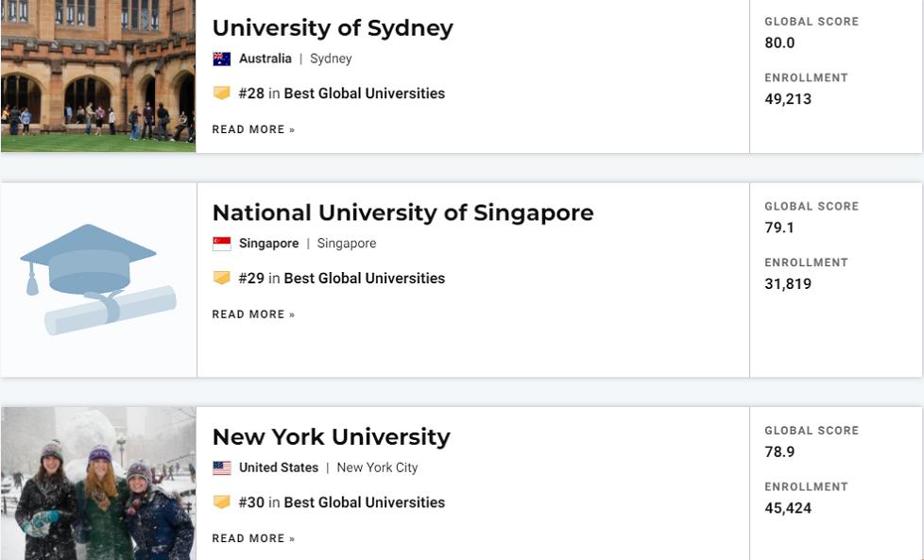924x560 pixels.
Task: Click READ MORE under University of Sydney
Action: (x=253, y=129)
